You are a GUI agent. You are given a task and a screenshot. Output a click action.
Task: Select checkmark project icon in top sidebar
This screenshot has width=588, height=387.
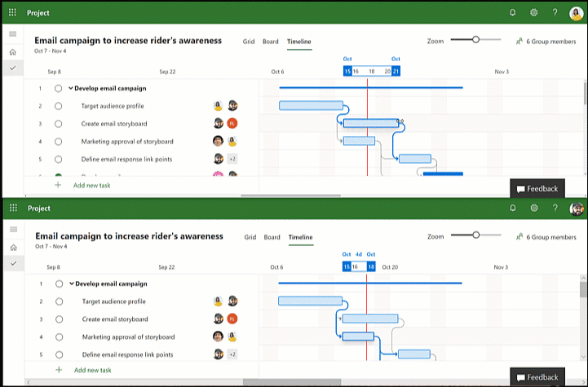[13, 68]
